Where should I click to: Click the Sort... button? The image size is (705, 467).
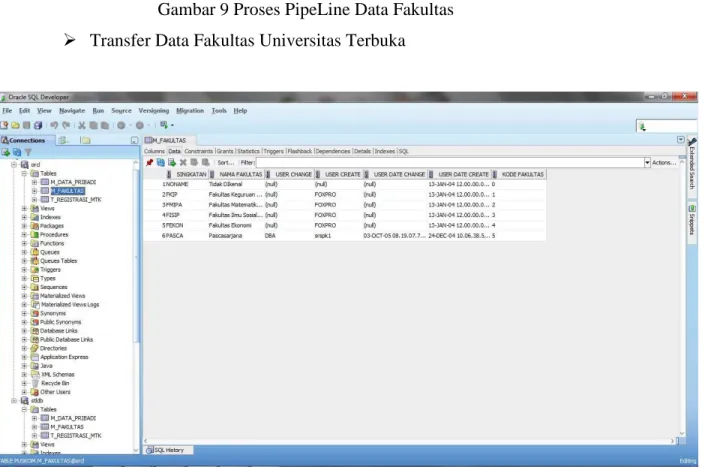[x=226, y=163]
